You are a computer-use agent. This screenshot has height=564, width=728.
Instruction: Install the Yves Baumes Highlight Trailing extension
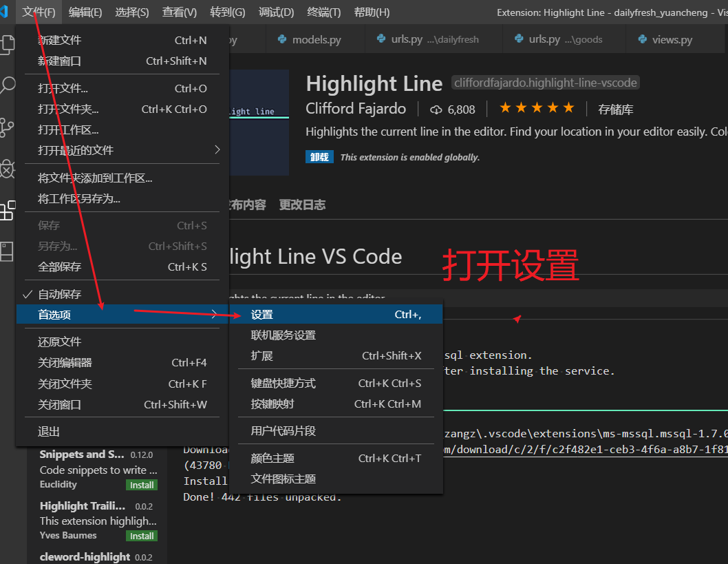tap(142, 536)
